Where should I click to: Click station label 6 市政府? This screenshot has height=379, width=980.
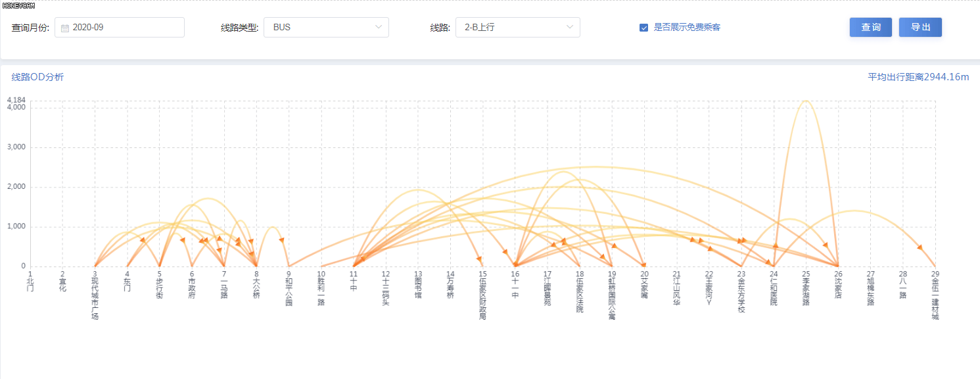(191, 285)
